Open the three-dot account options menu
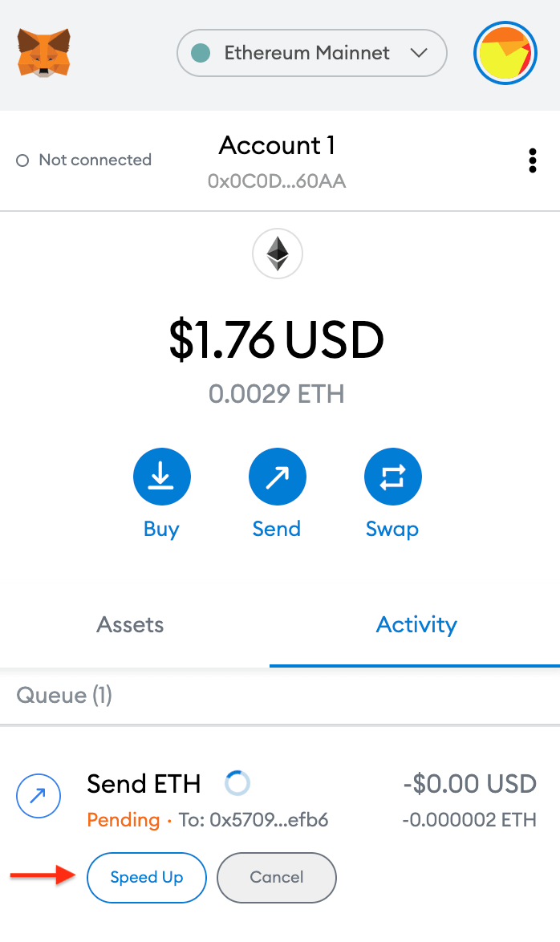 533,160
